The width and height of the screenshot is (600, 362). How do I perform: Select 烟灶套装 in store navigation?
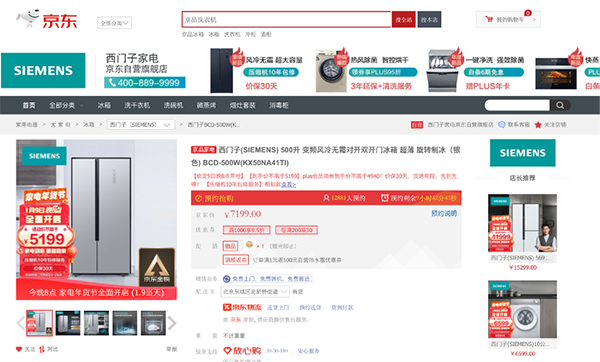coord(243,105)
